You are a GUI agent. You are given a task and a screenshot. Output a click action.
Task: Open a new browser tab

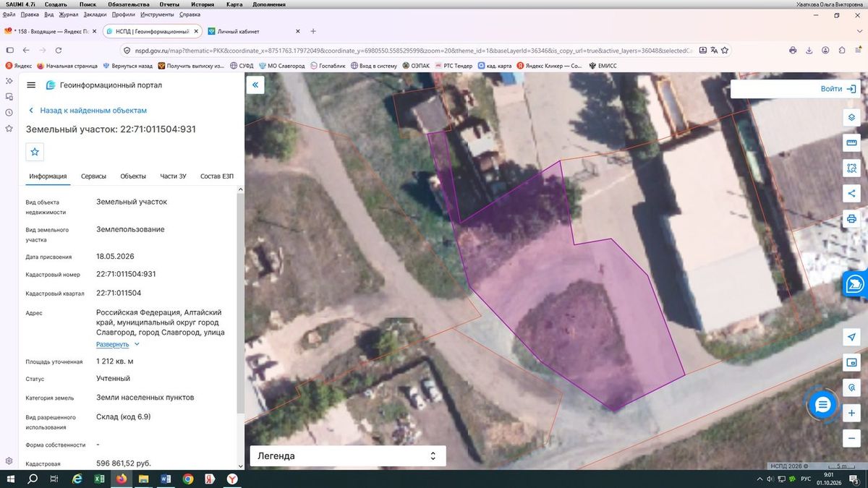(x=313, y=32)
